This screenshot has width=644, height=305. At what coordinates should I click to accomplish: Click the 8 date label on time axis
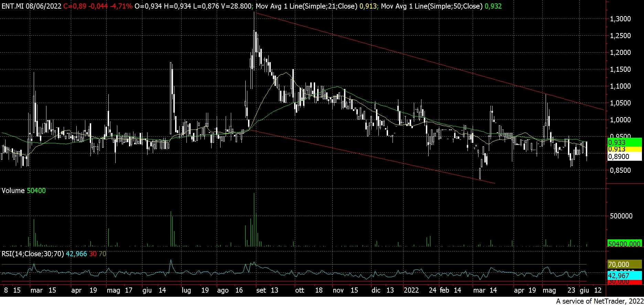point(6,291)
